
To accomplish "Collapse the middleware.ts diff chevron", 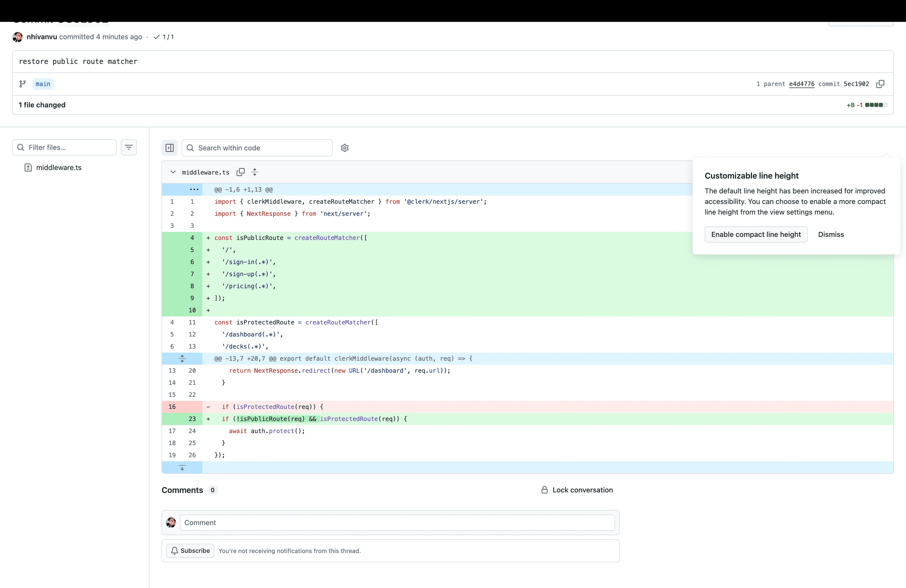I will click(173, 172).
